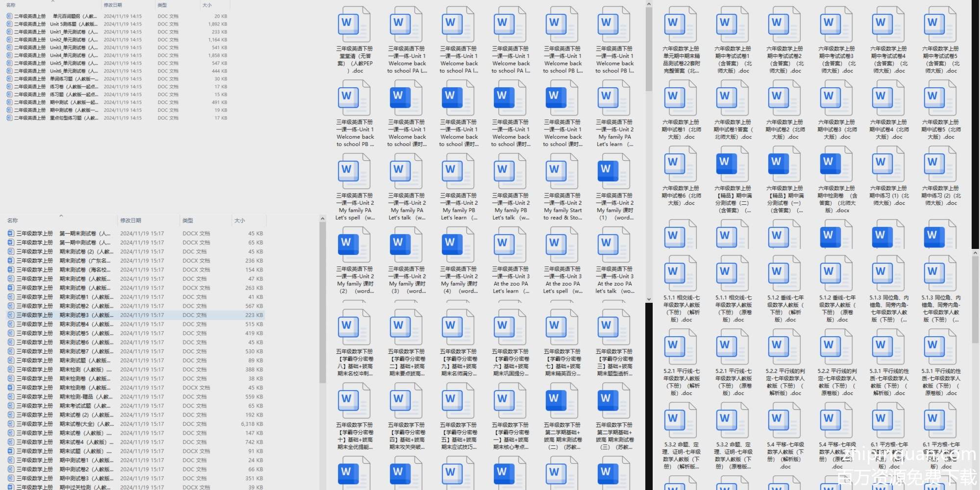Click scroll-up arrow of 三年级数学 file list
Viewport: 980px width, 490px height.
coord(322,219)
